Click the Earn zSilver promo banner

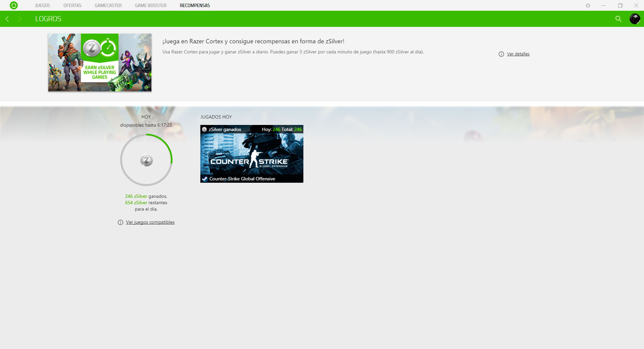click(x=100, y=62)
